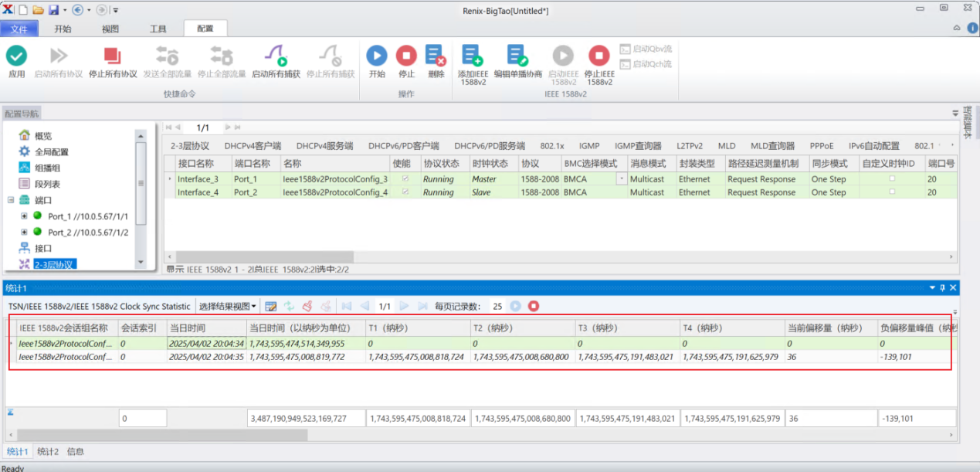Toggle 使能 checkbox for Interface_4 row
This screenshot has width=980, height=472.
click(405, 192)
